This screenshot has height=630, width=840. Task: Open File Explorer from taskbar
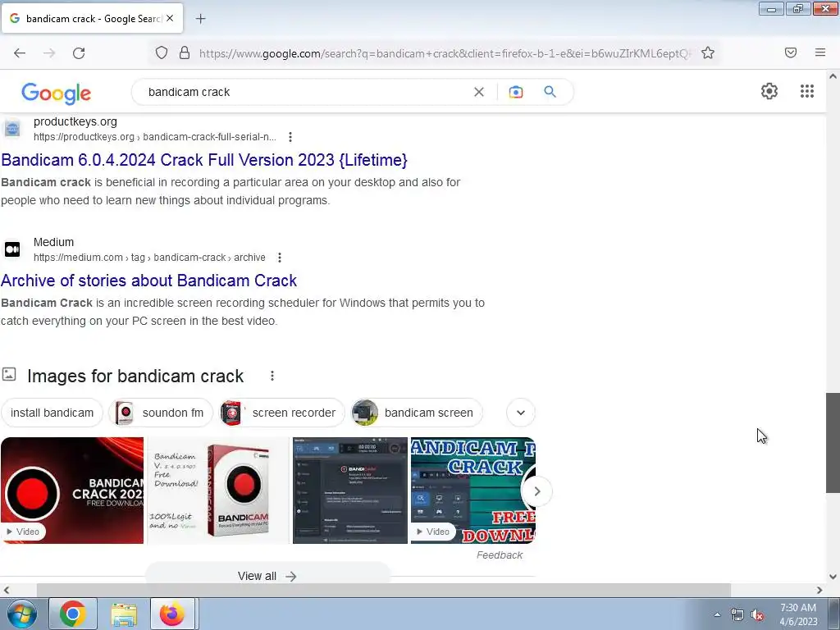click(124, 614)
